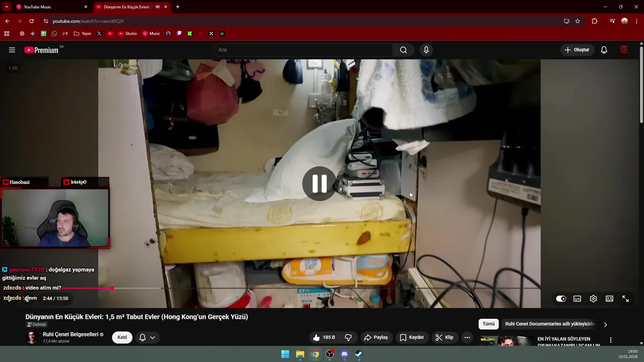Open YouTube Studio bookmark
Viewport: 644px width, 362px height.
pyautogui.click(x=127, y=34)
